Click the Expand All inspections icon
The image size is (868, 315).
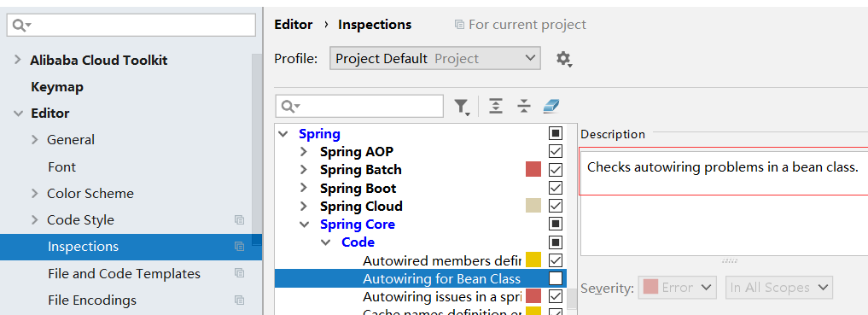[496, 106]
